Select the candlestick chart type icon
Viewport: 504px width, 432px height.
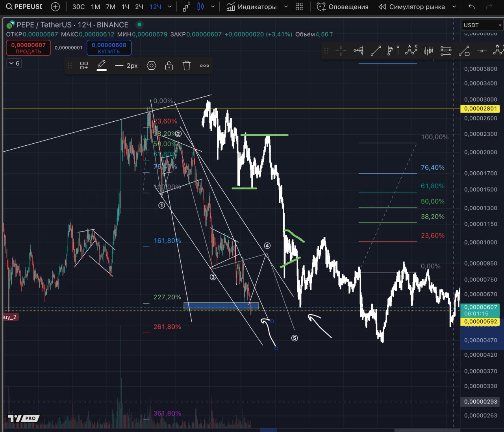pyautogui.click(x=201, y=7)
